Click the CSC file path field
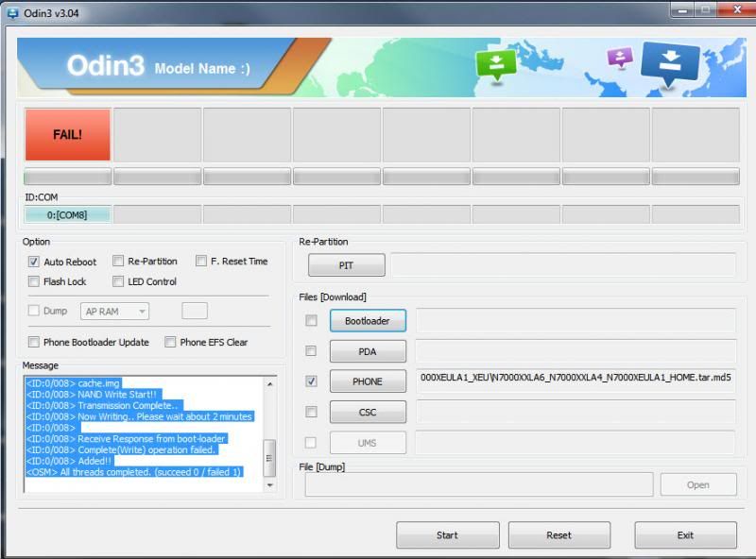756x559 pixels. [576, 412]
